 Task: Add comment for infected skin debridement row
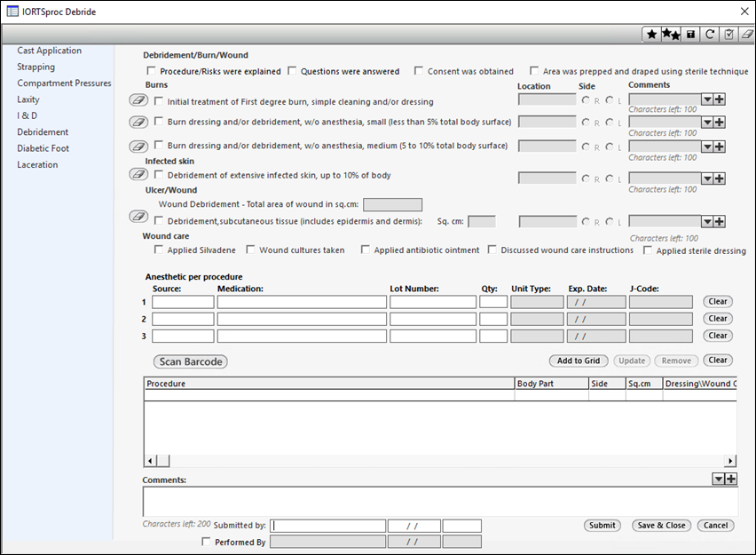pos(720,178)
